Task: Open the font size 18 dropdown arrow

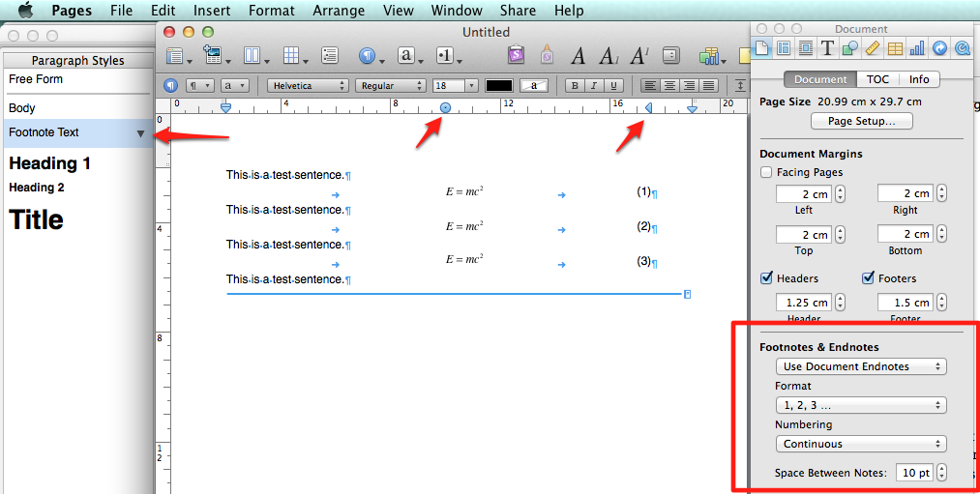Action: coord(472,86)
